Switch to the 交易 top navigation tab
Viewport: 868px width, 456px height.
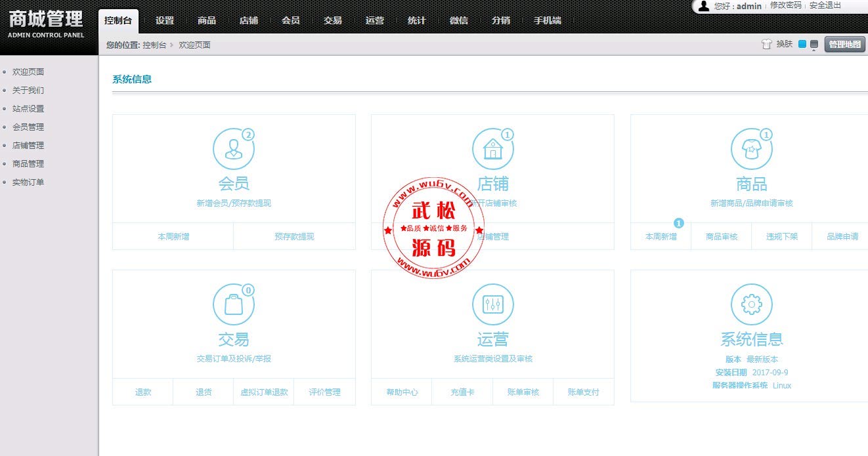pos(333,21)
